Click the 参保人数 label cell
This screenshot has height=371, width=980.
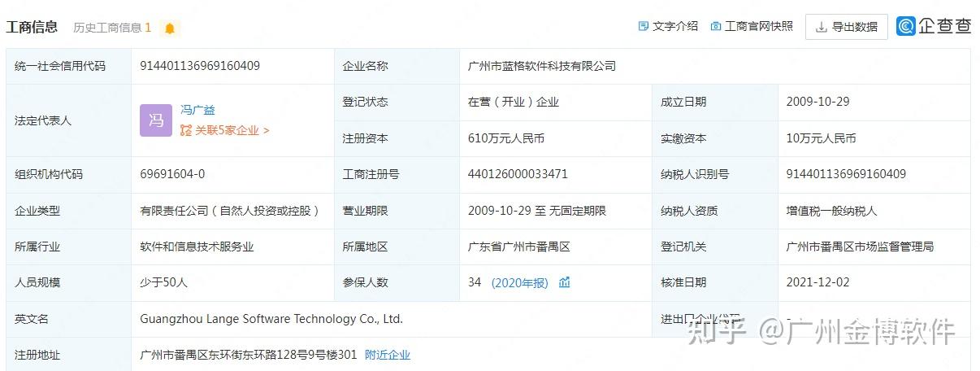click(397, 282)
